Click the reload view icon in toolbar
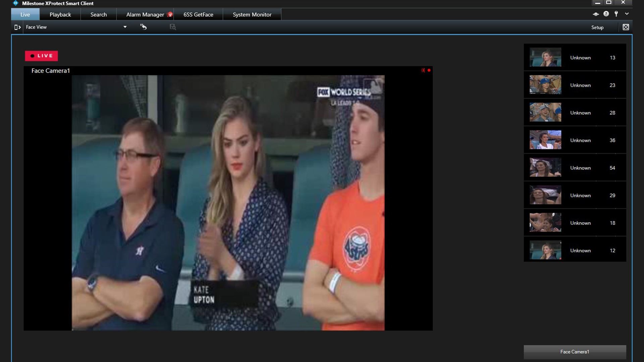The width and height of the screenshot is (644, 362). (x=143, y=27)
